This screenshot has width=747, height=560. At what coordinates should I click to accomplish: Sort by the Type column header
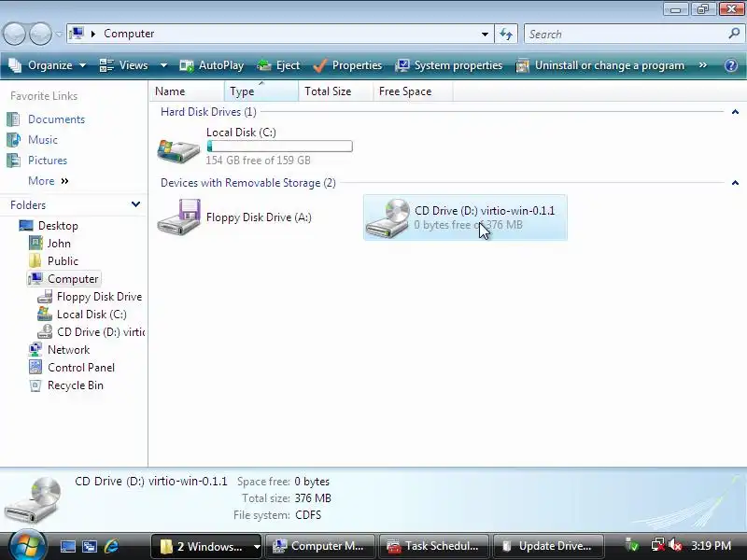click(x=261, y=91)
